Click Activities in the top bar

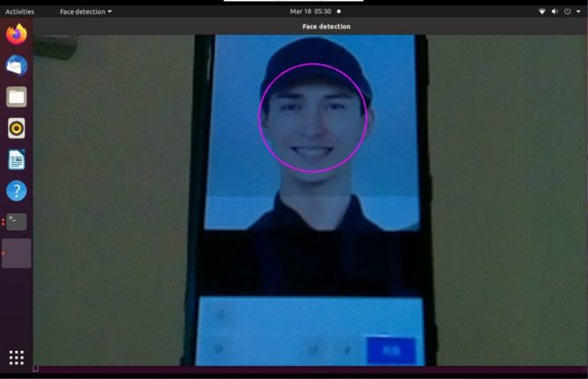(x=19, y=11)
